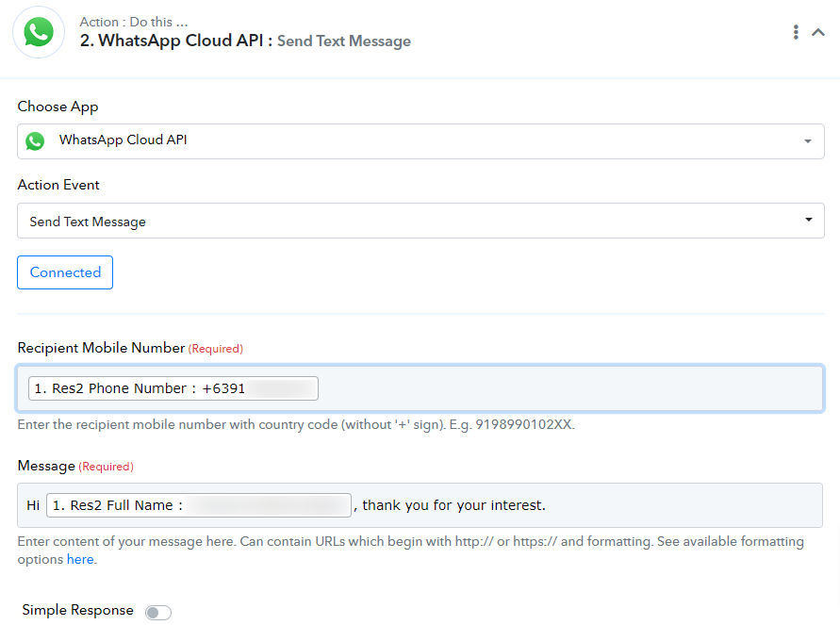The height and width of the screenshot is (625, 840).
Task: Click the 'Action : Do this ...' text
Action: [x=134, y=22]
